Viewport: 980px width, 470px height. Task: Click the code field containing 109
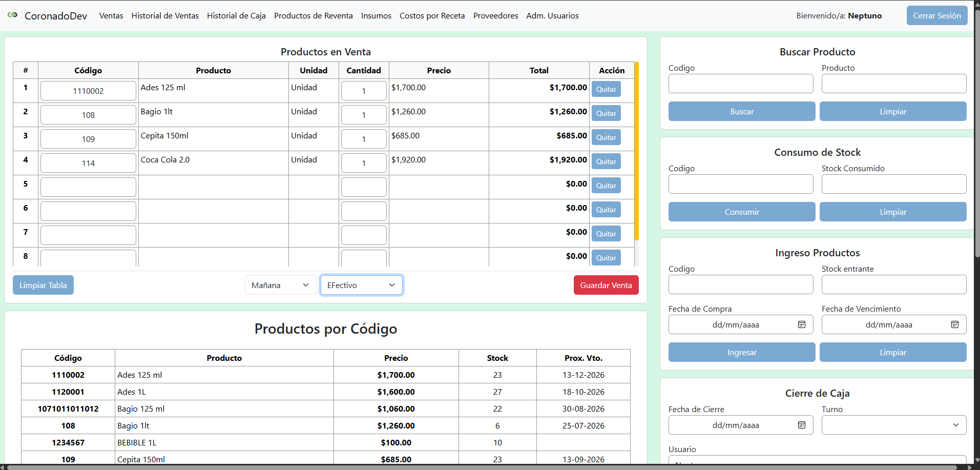pyautogui.click(x=88, y=139)
